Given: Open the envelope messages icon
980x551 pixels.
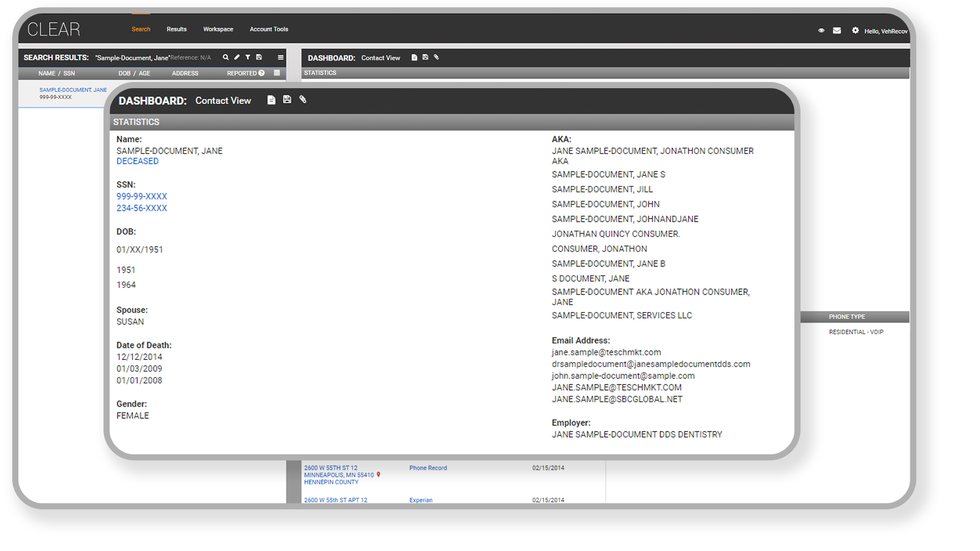Looking at the screenshot, I should 837,31.
